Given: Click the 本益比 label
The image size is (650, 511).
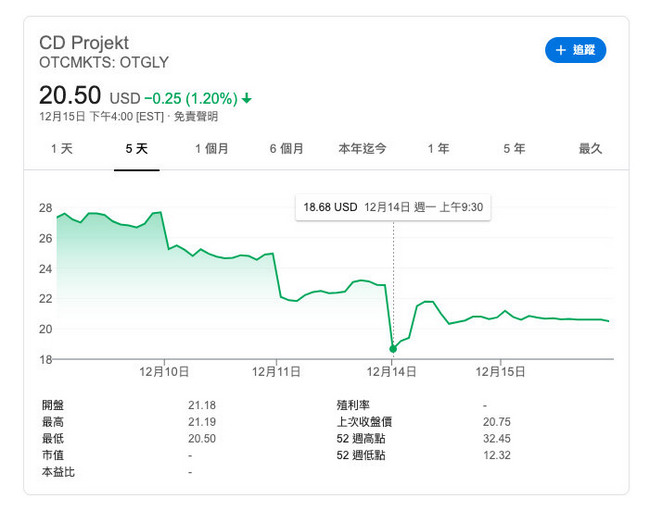Looking at the screenshot, I should 58,472.
